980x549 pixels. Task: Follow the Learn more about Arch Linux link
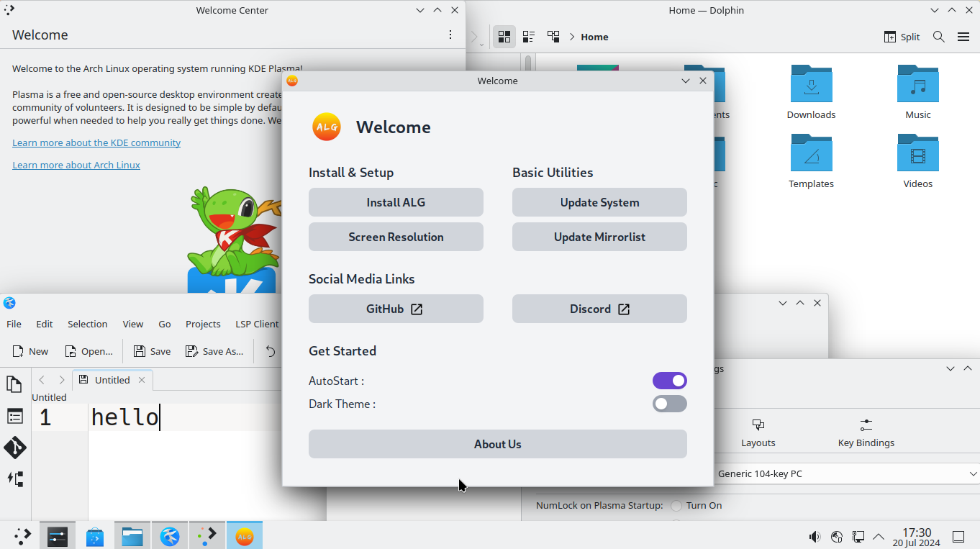76,165
